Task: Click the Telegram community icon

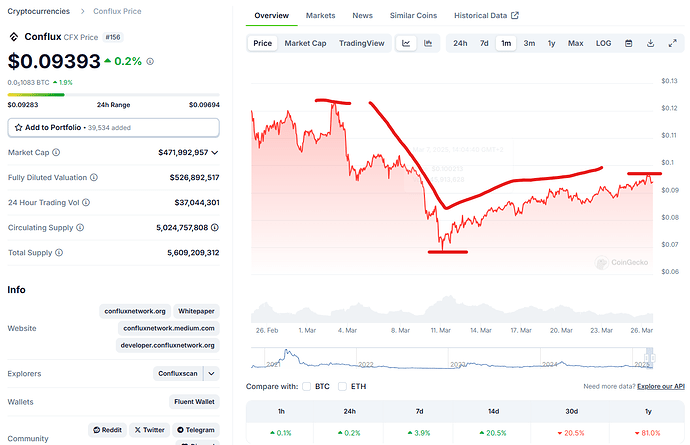Action: click(x=180, y=430)
